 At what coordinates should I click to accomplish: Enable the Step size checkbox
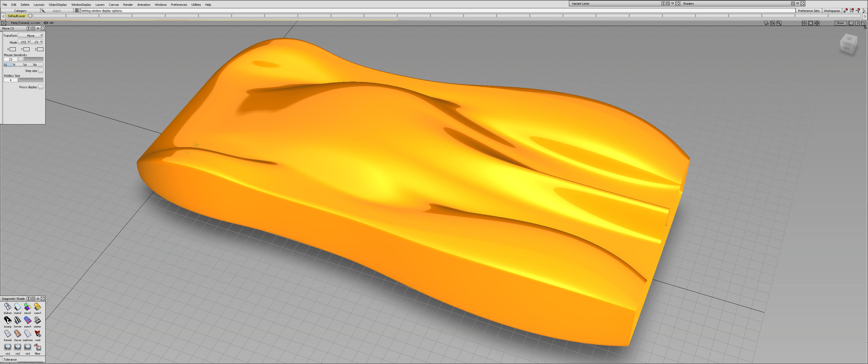pyautogui.click(x=40, y=71)
